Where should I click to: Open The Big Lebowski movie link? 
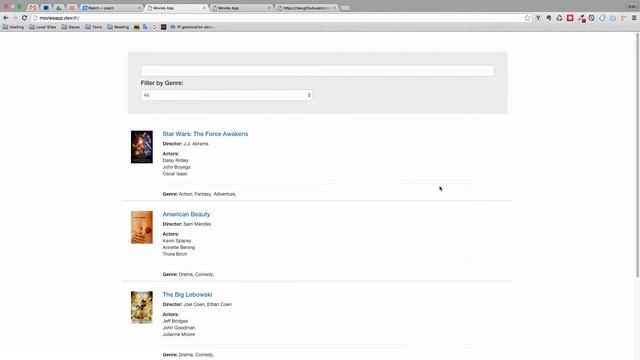point(187,295)
